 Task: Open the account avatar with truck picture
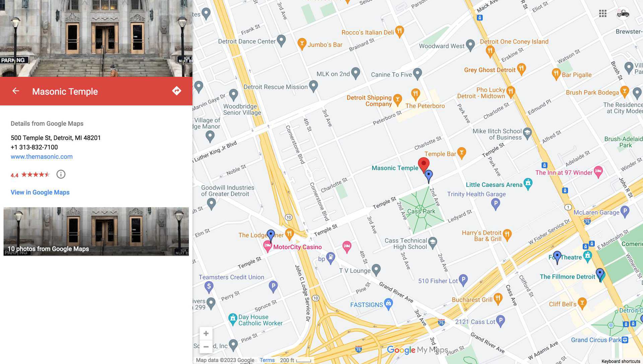click(623, 13)
